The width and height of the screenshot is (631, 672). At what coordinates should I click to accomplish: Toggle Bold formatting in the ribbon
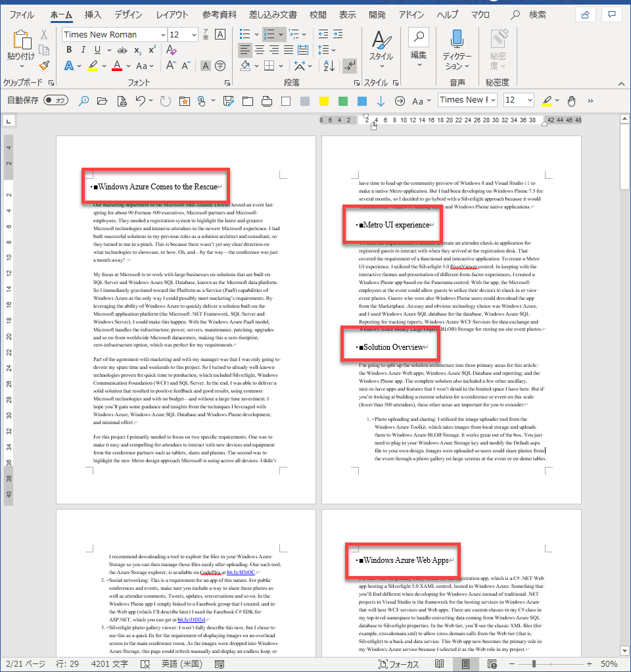68,50
